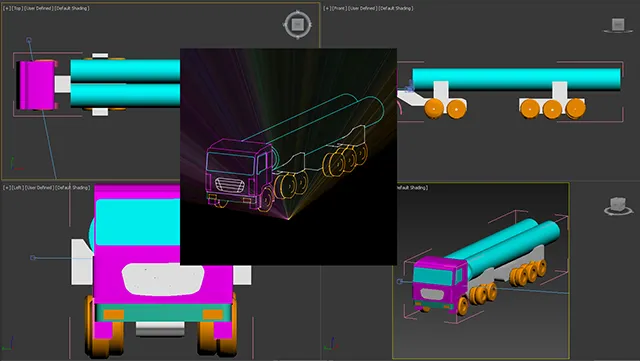This screenshot has width=640, height=361.
Task: Open the perspective viewport's Default Shading menu
Action: (x=412, y=187)
